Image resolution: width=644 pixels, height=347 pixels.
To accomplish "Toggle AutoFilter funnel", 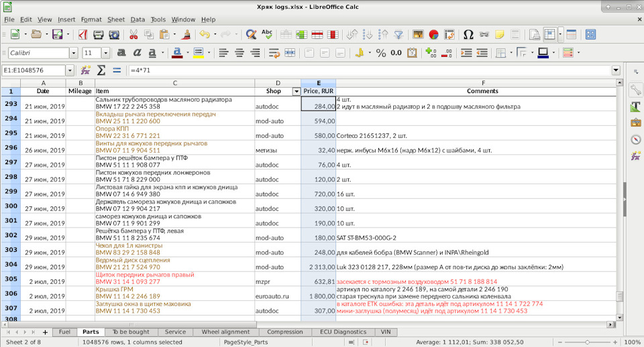I will point(398,34).
